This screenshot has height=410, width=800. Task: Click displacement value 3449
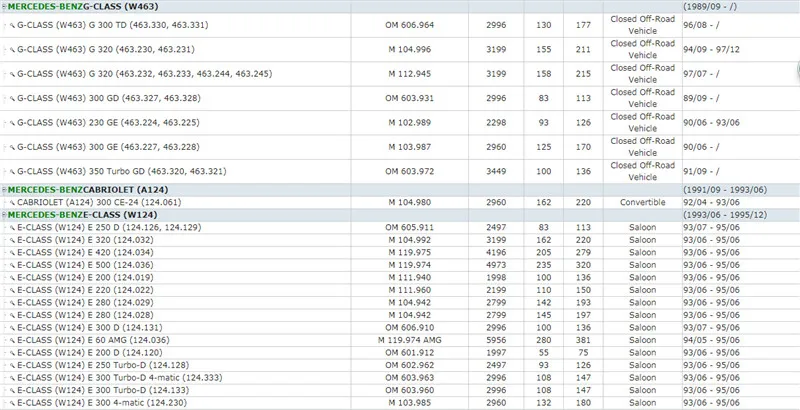[x=496, y=171]
